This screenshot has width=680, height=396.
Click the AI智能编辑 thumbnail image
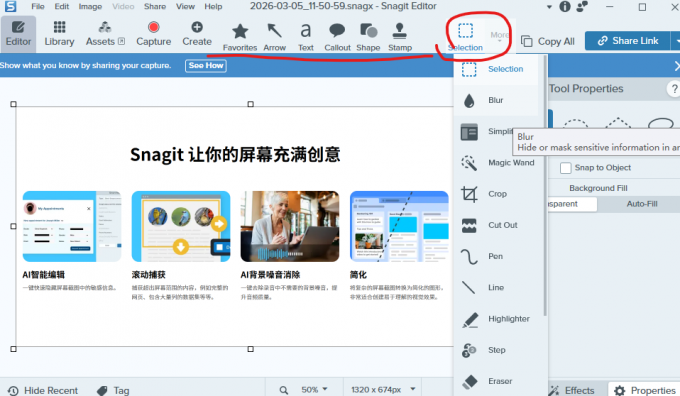(x=72, y=226)
